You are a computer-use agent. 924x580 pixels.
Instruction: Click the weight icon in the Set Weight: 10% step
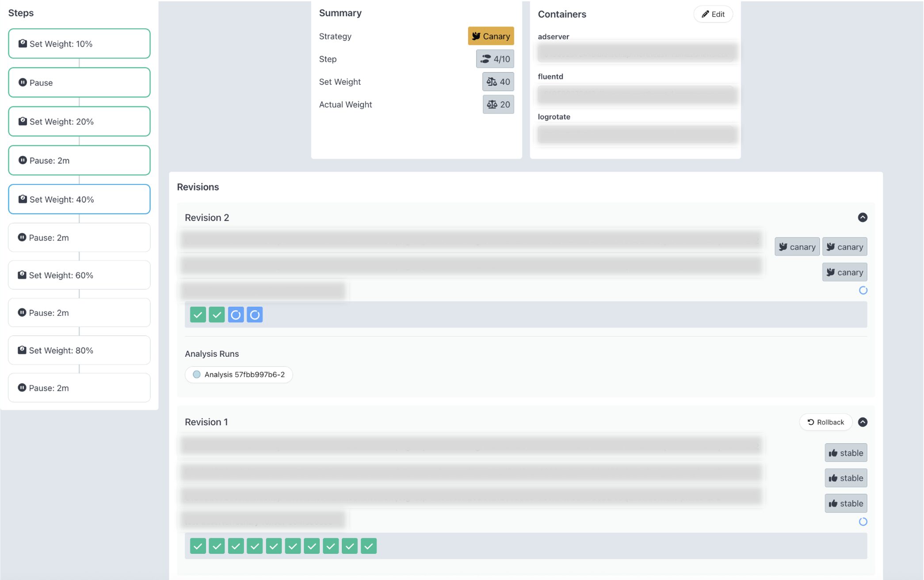pyautogui.click(x=23, y=43)
